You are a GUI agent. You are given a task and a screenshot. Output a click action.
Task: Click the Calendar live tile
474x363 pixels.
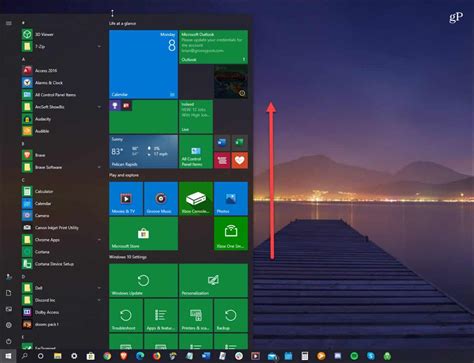point(143,64)
